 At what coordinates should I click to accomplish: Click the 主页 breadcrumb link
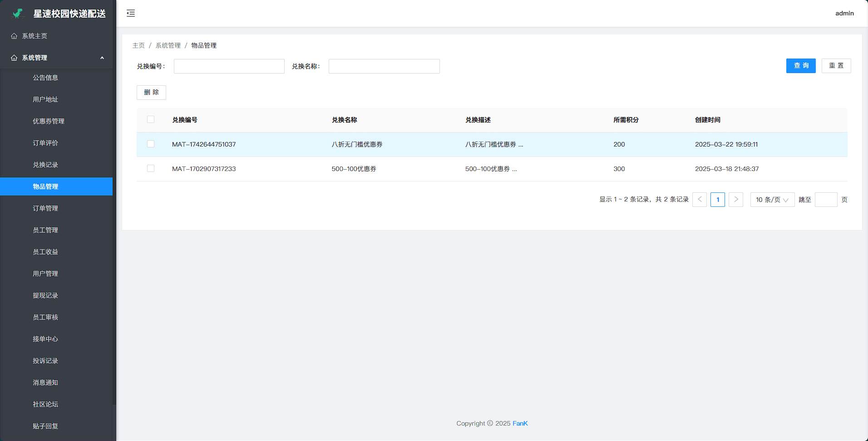pyautogui.click(x=138, y=45)
